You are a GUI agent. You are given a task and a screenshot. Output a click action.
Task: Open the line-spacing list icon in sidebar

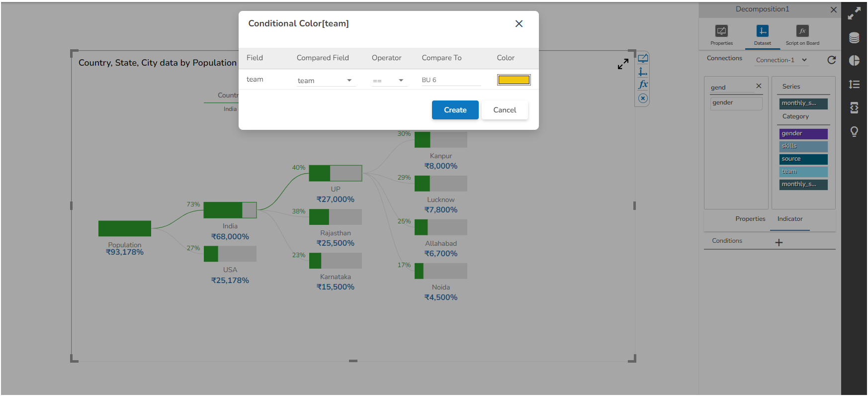(x=854, y=85)
